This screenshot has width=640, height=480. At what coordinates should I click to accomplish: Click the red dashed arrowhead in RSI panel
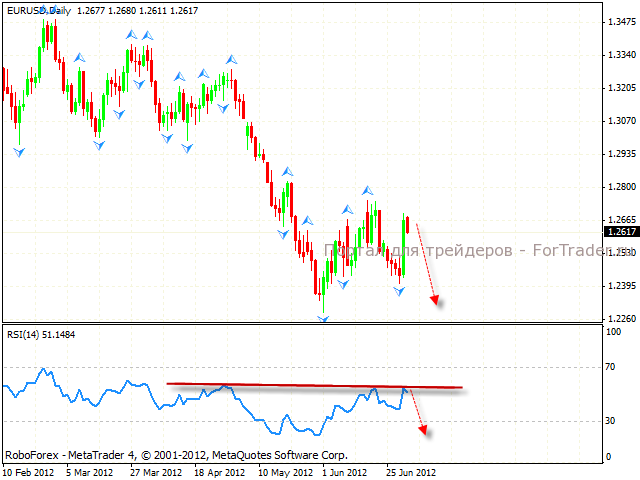point(423,430)
